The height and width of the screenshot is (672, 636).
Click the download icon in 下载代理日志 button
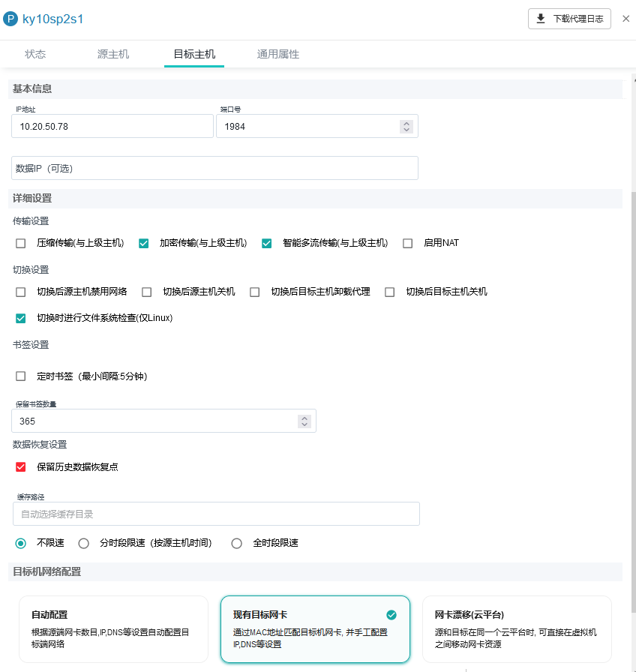[541, 19]
